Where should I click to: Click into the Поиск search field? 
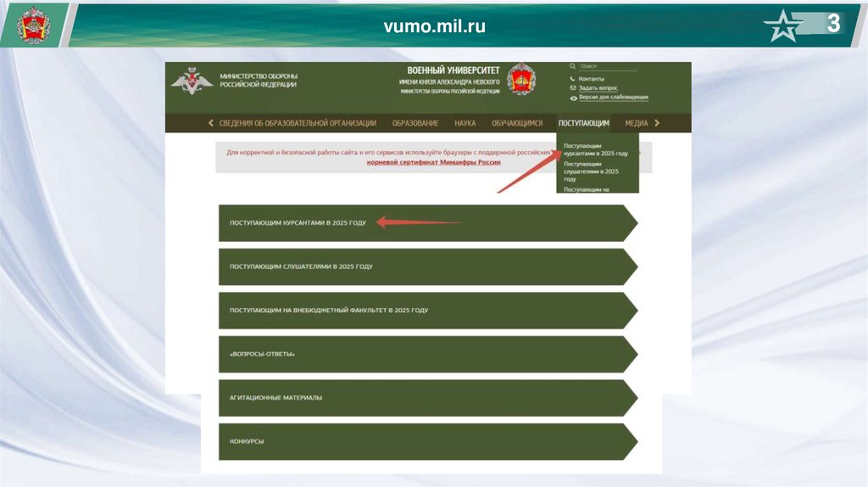click(608, 66)
